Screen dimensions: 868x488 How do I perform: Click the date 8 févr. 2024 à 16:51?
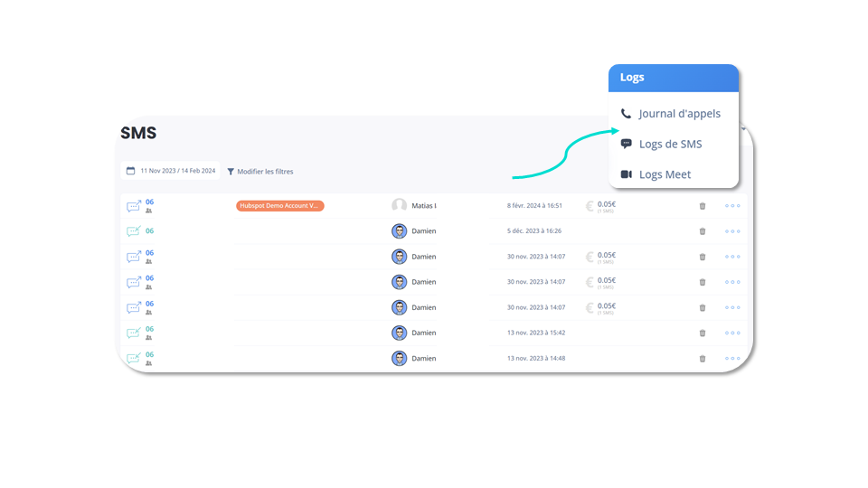[x=534, y=206]
